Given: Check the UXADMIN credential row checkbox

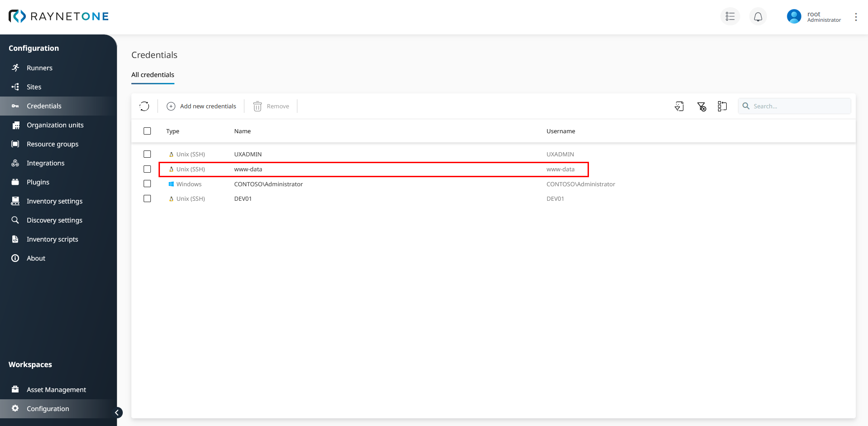Looking at the screenshot, I should [x=147, y=154].
